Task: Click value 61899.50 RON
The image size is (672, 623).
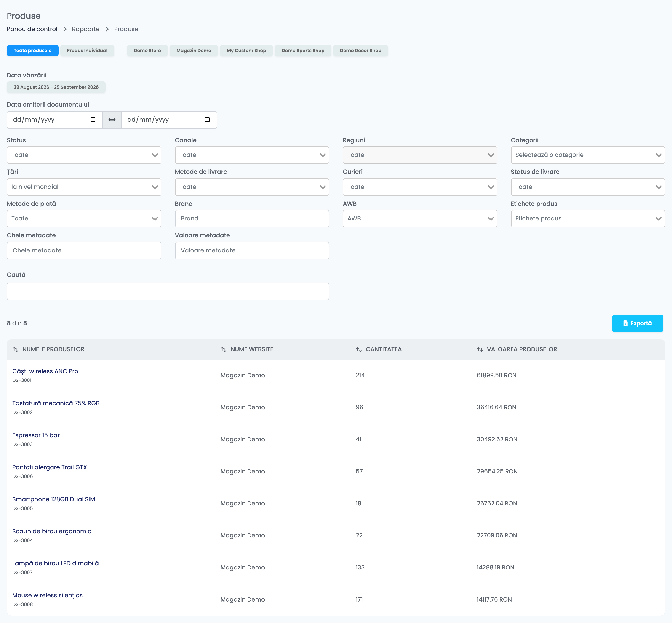Action: tap(496, 375)
